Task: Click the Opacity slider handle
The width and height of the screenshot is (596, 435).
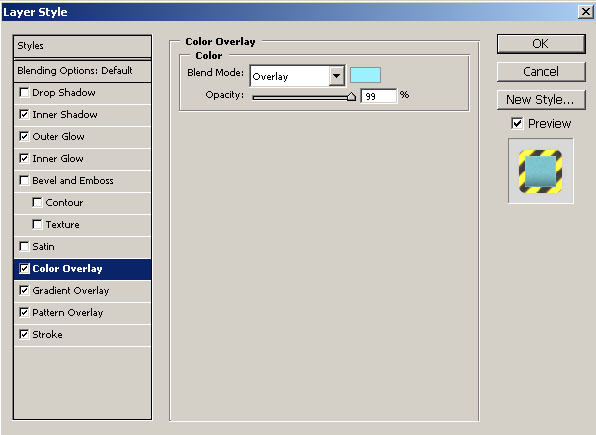Action: 352,97
